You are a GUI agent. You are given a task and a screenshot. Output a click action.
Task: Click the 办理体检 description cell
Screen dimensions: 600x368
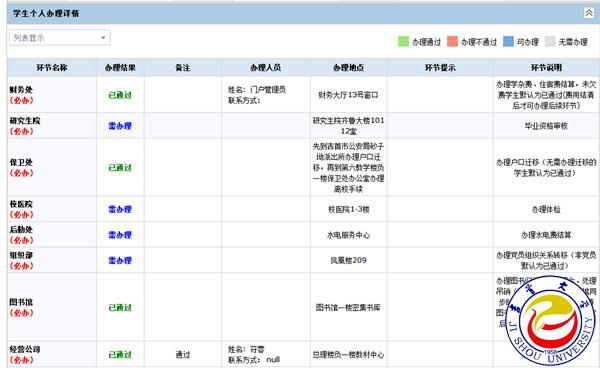click(546, 209)
